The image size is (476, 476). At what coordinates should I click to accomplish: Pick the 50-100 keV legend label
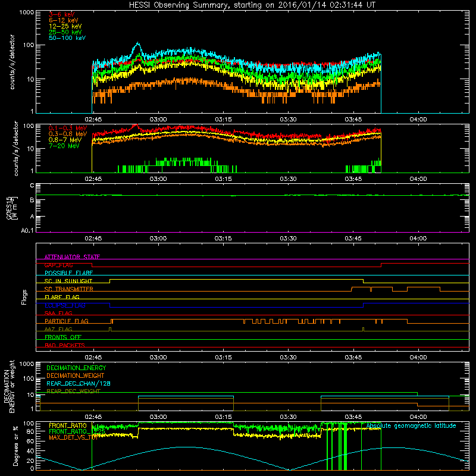(x=67, y=37)
